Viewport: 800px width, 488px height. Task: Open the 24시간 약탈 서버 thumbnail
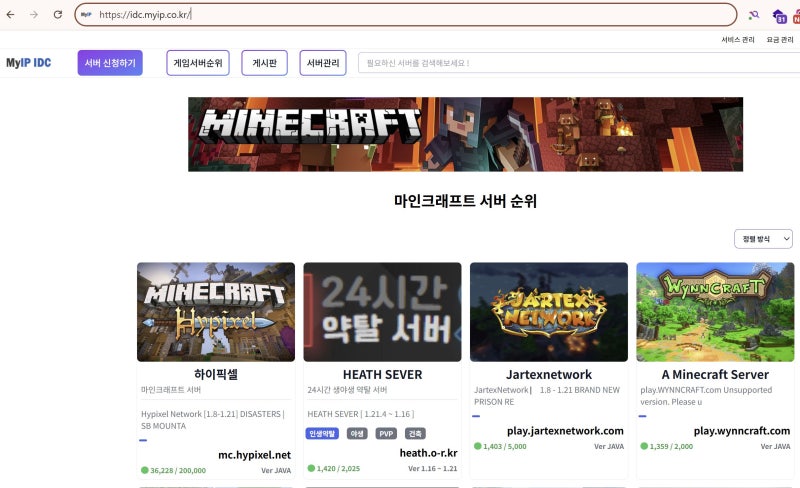point(382,312)
